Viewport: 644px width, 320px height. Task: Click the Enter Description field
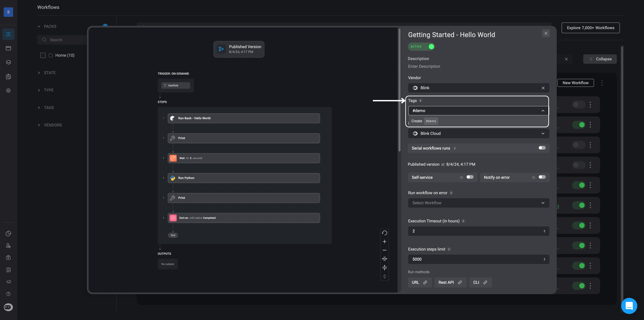point(424,66)
